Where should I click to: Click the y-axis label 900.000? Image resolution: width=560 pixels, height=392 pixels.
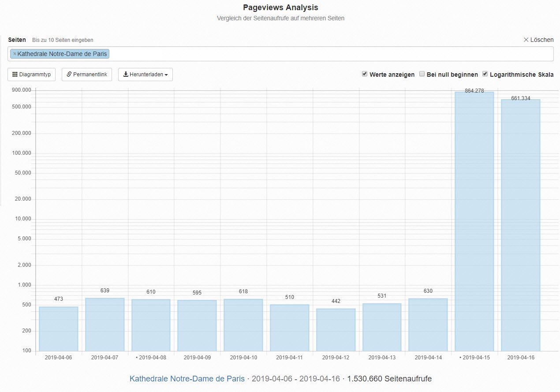(22, 90)
